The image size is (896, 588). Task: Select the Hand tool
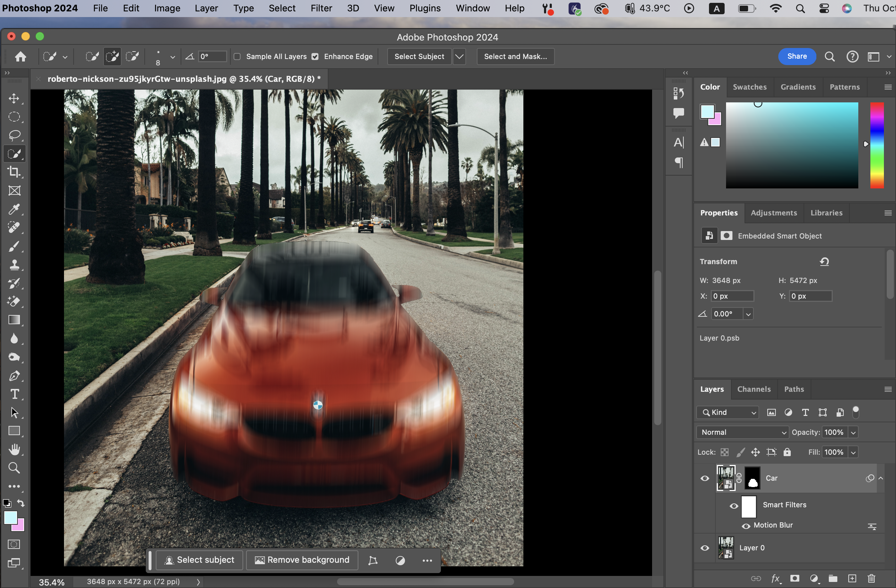click(x=14, y=449)
